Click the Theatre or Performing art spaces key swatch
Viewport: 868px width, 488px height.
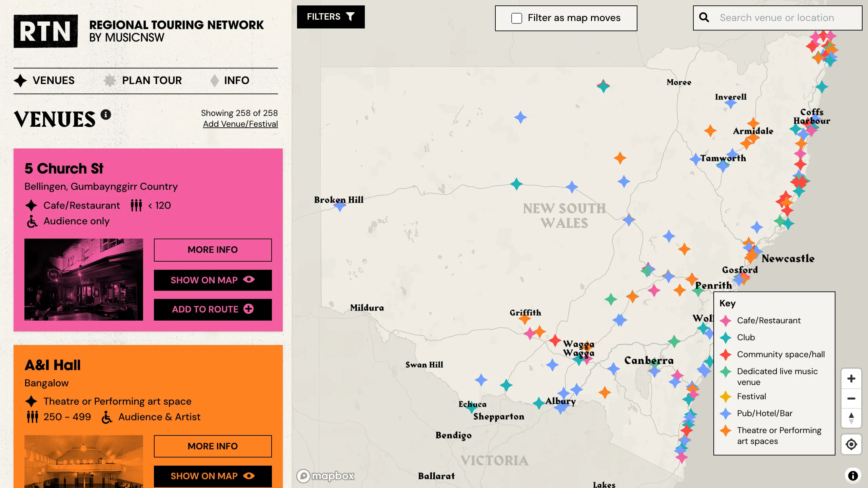(725, 430)
